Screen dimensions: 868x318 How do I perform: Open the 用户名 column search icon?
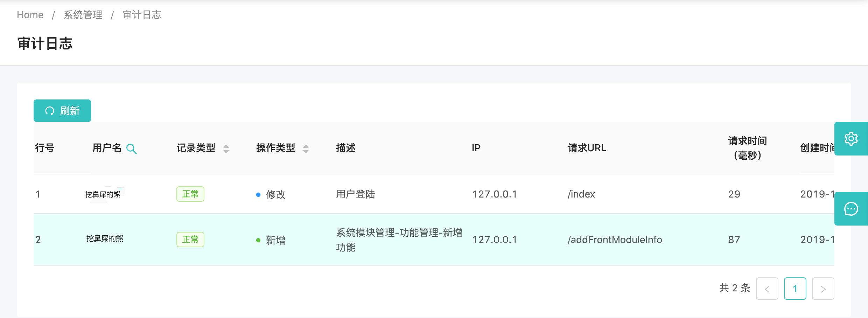pyautogui.click(x=131, y=149)
